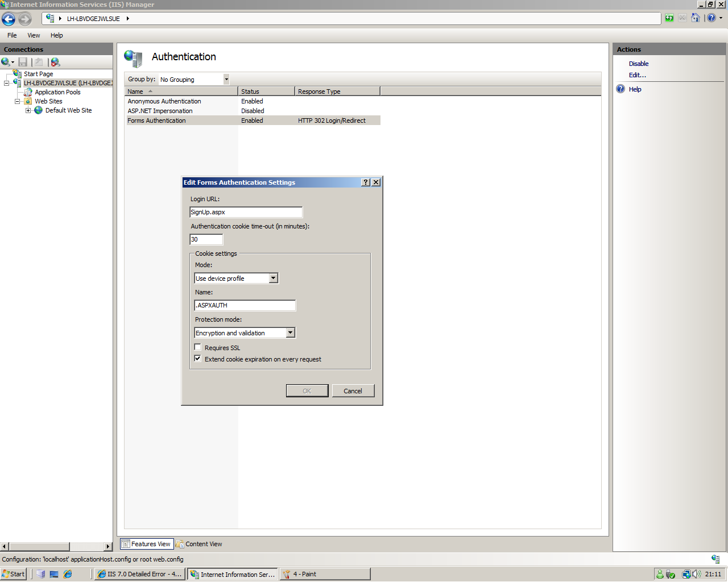This screenshot has height=582, width=728.
Task: Click scroll left arrow in Connections pane
Action: coord(5,547)
